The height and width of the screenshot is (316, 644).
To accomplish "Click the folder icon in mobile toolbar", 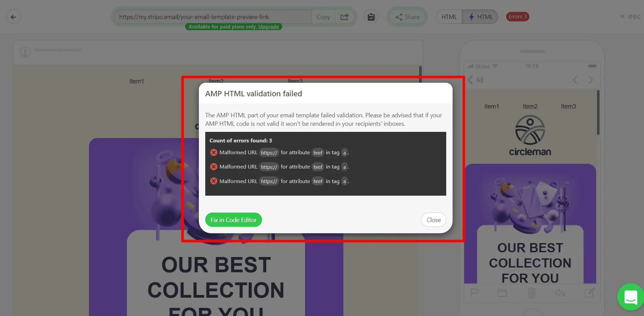I will [x=502, y=293].
